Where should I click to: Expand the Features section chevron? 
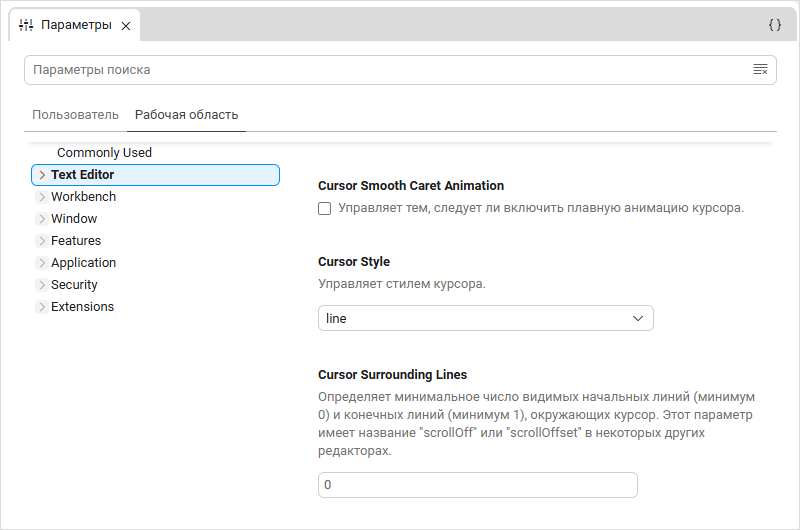coord(42,241)
